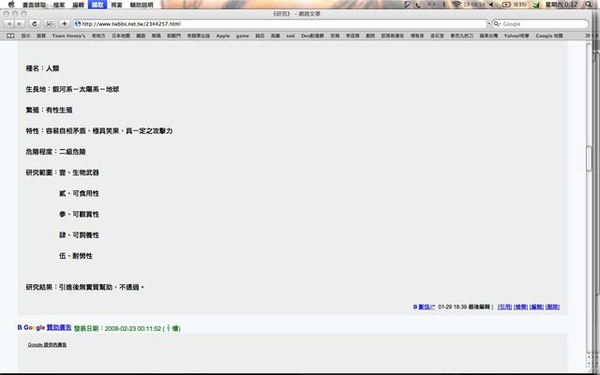The width and height of the screenshot is (600, 375).
Task: Click the volume speaker icon in menu bar
Action: click(x=491, y=4)
